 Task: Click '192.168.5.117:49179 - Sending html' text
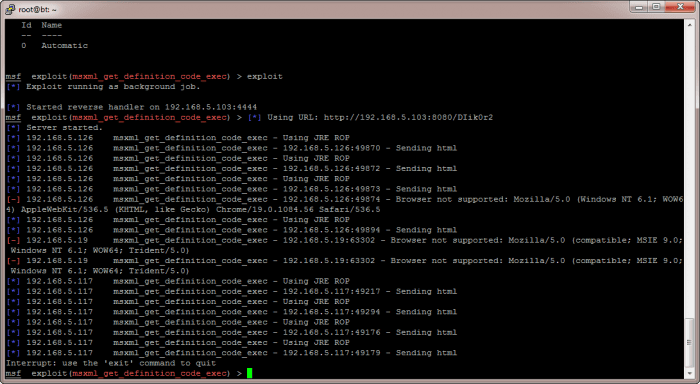point(370,353)
